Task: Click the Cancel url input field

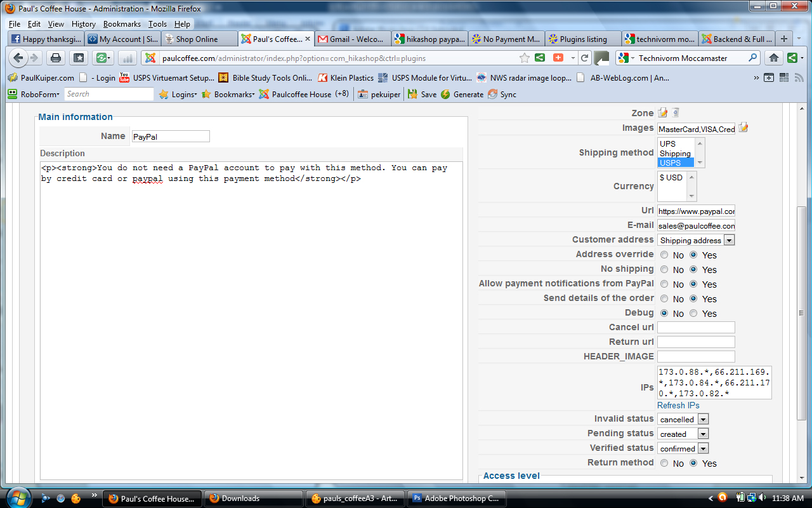Action: tap(696, 328)
